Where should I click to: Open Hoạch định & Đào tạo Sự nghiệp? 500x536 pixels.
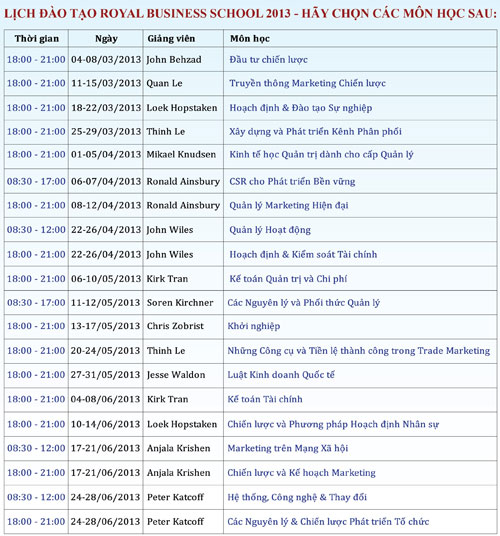coord(300,108)
